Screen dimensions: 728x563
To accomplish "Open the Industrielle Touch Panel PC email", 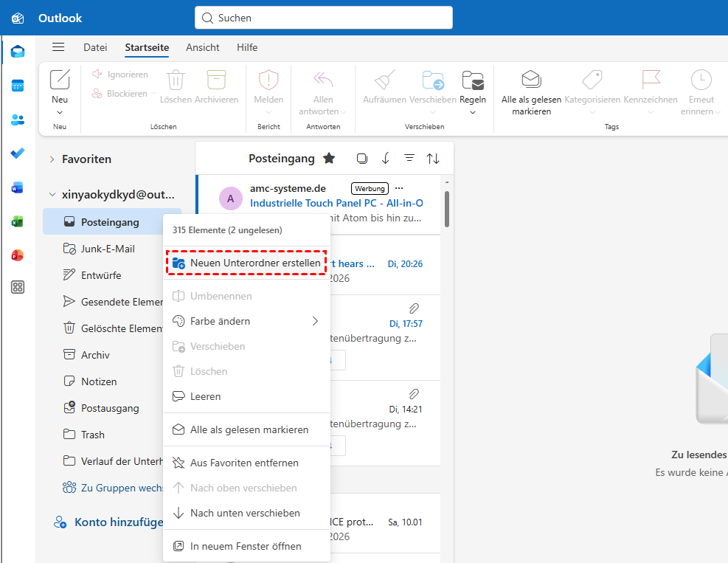I will (336, 202).
